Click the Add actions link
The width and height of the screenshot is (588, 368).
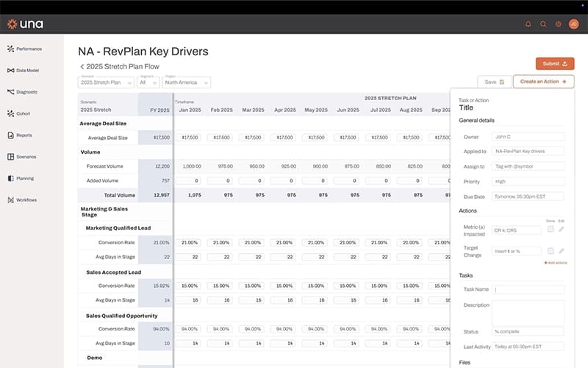[556, 263]
